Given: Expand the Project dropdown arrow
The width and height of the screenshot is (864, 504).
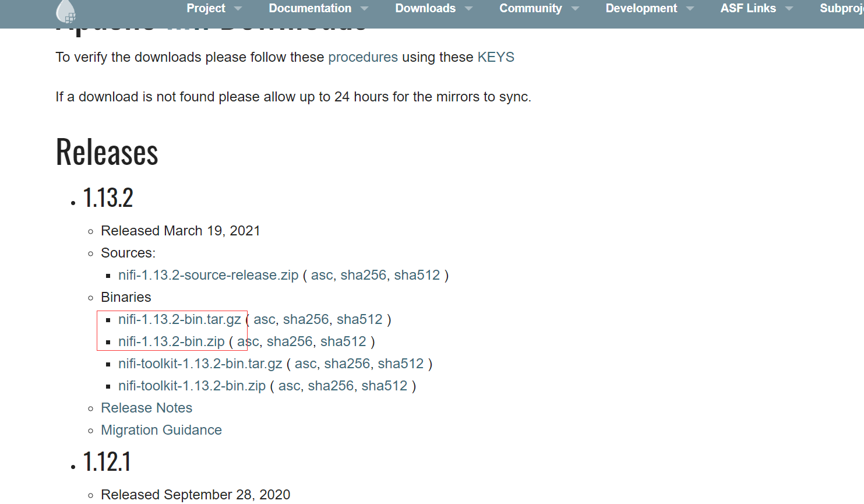Looking at the screenshot, I should (238, 9).
